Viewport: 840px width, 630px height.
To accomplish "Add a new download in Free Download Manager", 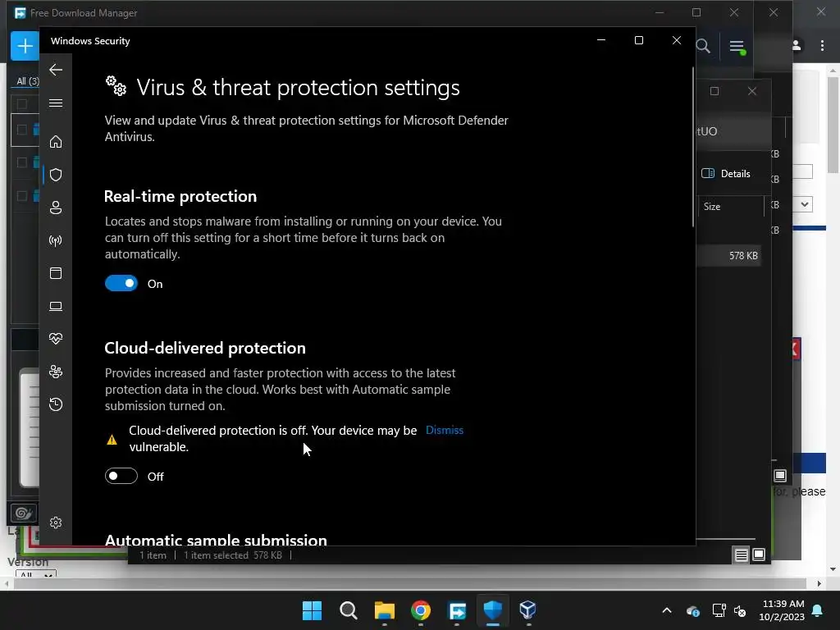I will pos(25,46).
